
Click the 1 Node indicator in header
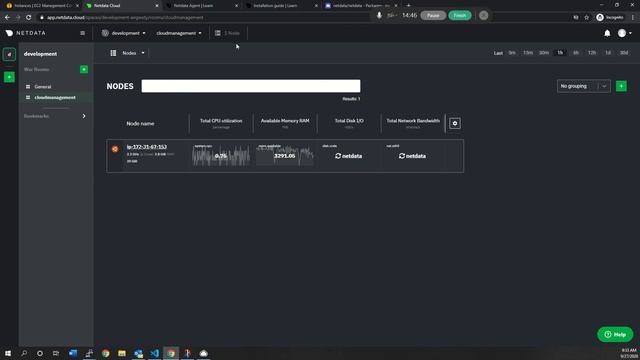click(x=228, y=33)
